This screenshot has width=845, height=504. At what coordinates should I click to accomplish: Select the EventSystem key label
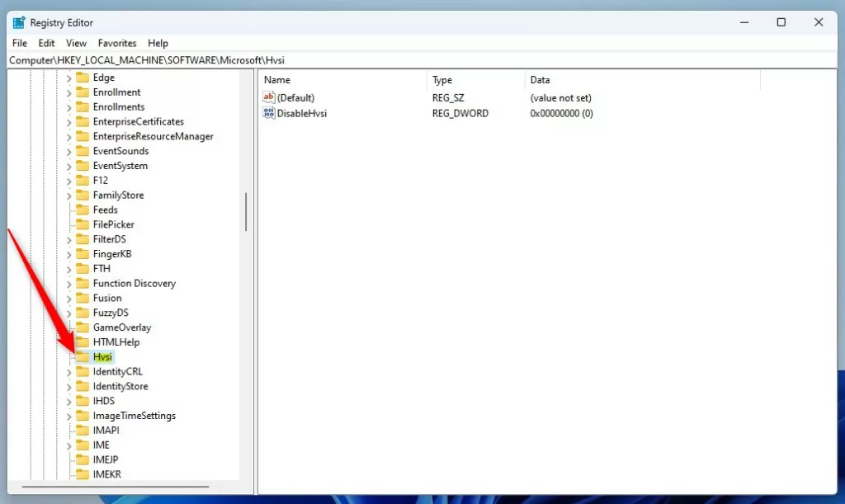coord(120,166)
